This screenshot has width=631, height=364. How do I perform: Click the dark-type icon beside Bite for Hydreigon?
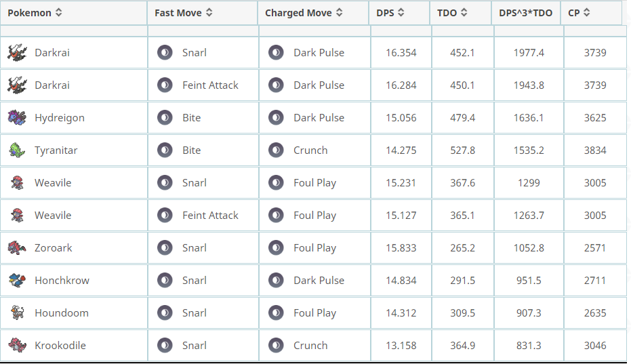165,117
